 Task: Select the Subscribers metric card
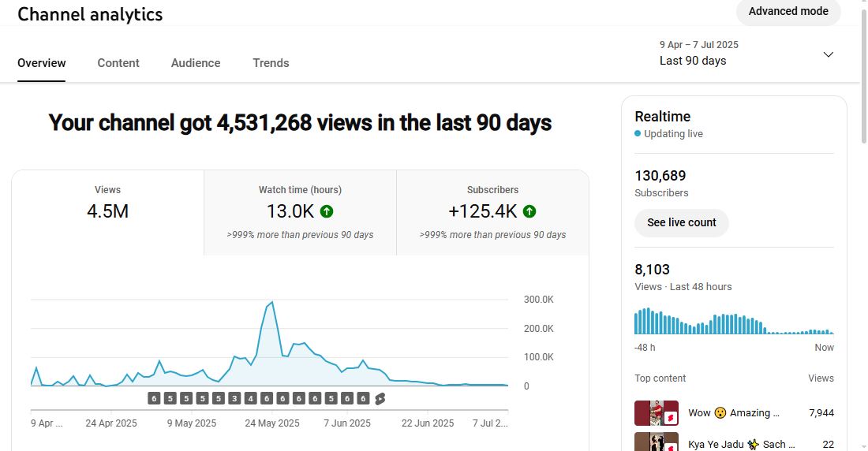click(492, 212)
